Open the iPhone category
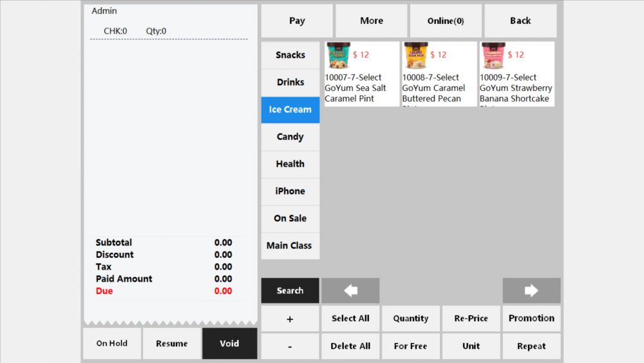The width and height of the screenshot is (644, 363). [290, 191]
